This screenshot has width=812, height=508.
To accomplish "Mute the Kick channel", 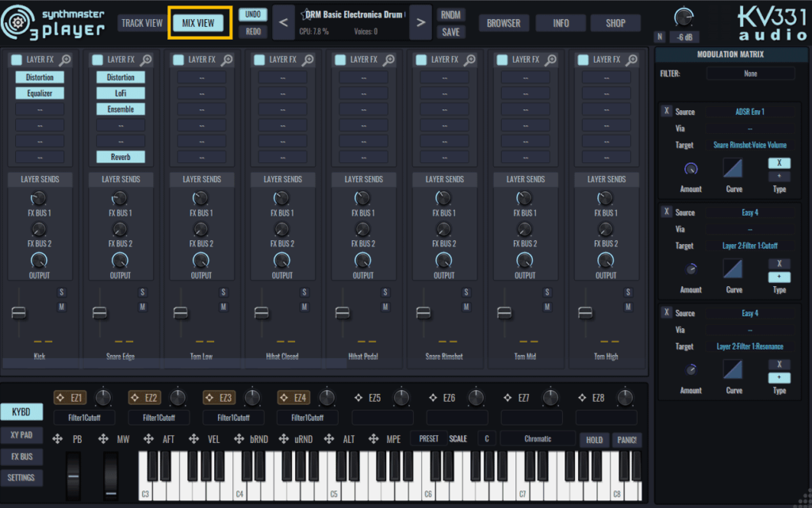I will click(x=61, y=307).
